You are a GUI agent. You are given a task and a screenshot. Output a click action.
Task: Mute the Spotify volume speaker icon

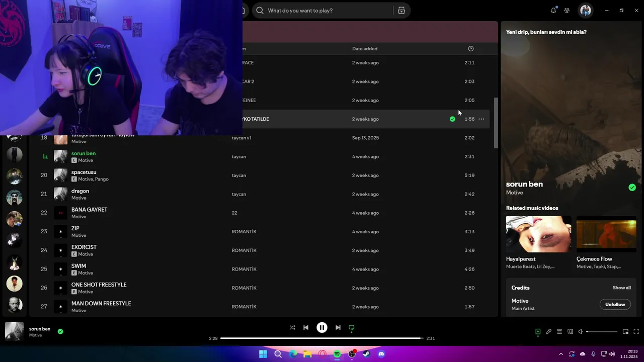[x=580, y=331]
